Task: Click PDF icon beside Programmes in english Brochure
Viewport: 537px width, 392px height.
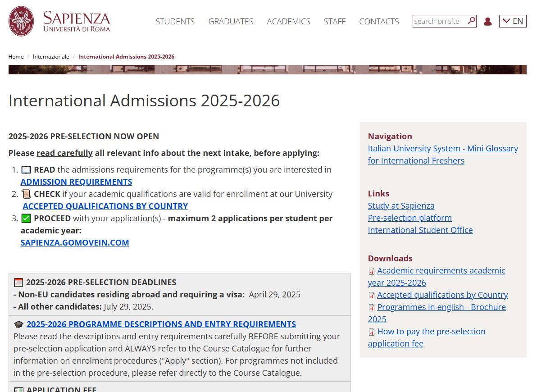Action: point(372,308)
